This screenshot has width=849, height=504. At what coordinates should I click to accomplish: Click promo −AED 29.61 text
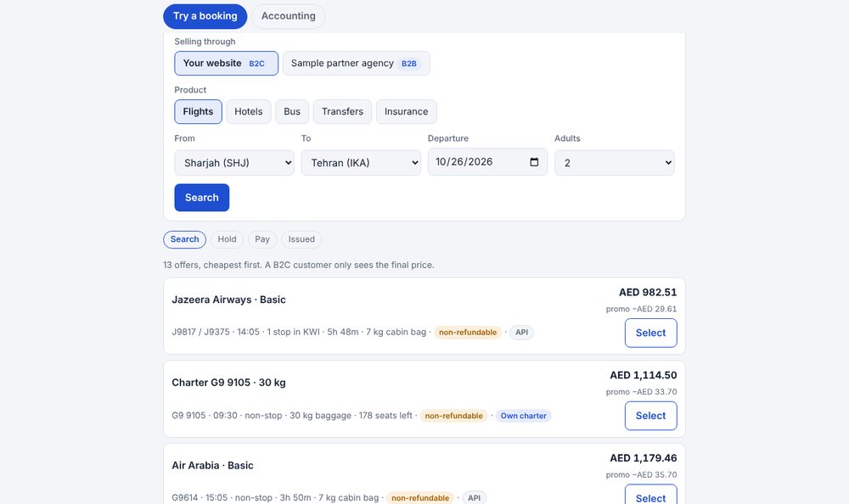(x=641, y=309)
